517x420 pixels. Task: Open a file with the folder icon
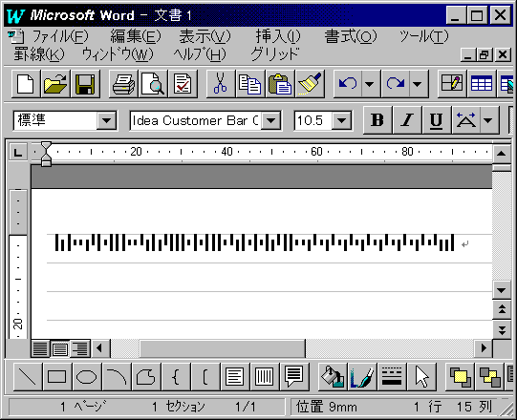pos(55,84)
